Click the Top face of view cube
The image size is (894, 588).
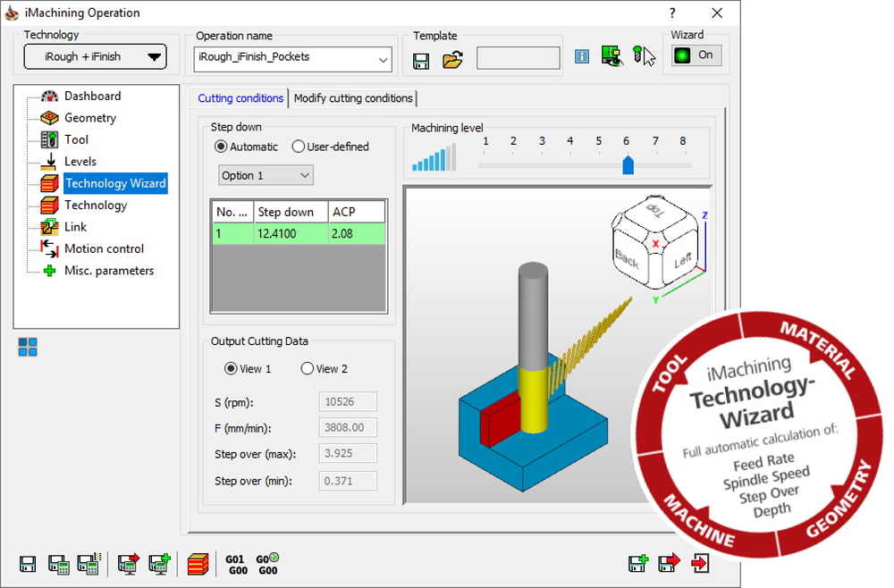(x=655, y=210)
